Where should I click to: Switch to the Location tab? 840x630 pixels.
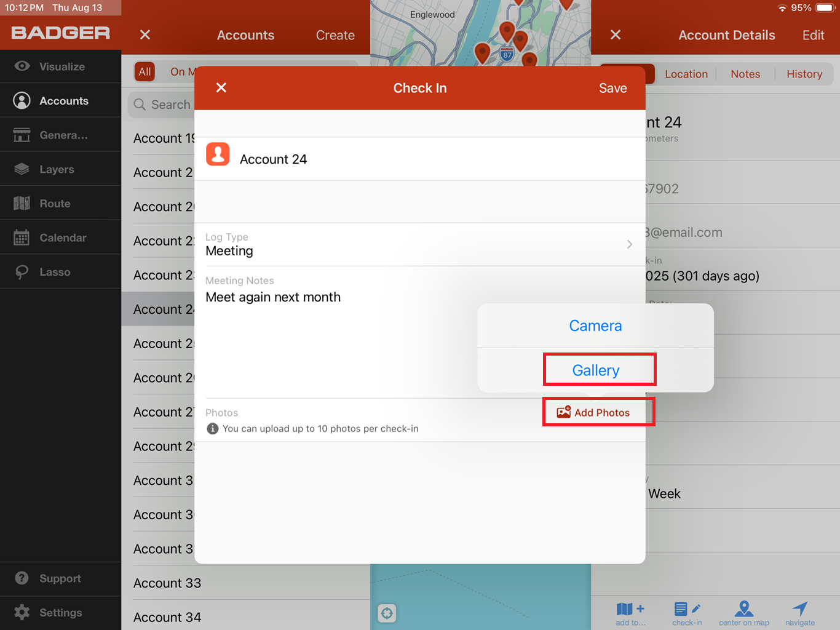[686, 74]
